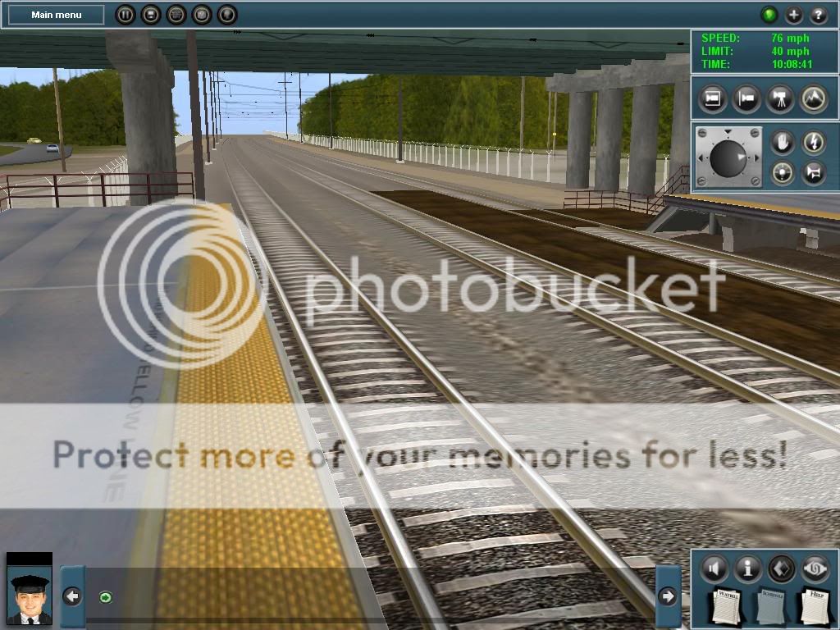Switch to free roaming mountain camera view
The width and height of the screenshot is (840, 630).
[814, 99]
